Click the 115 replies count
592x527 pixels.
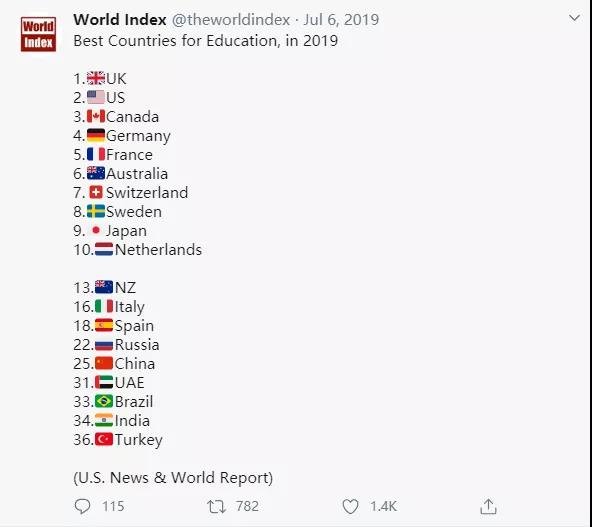113,506
